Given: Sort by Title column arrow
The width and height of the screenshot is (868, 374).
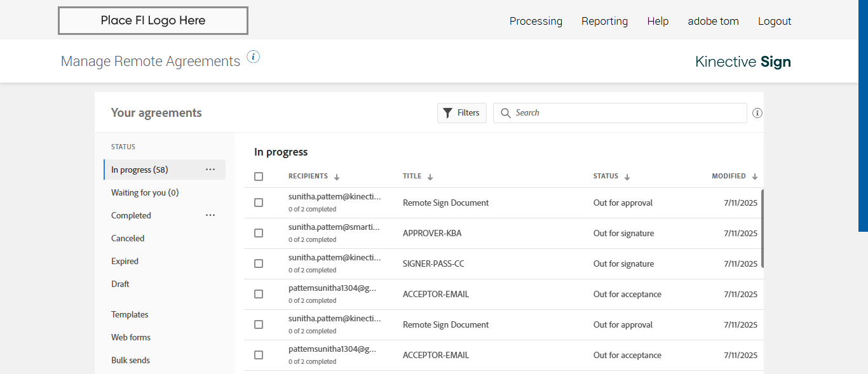Looking at the screenshot, I should [x=430, y=177].
